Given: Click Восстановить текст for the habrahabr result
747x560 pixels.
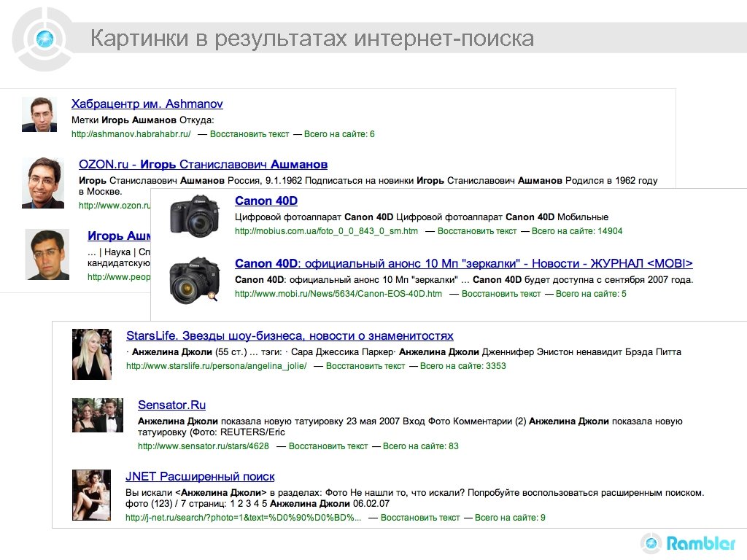Looking at the screenshot, I should click(x=249, y=134).
